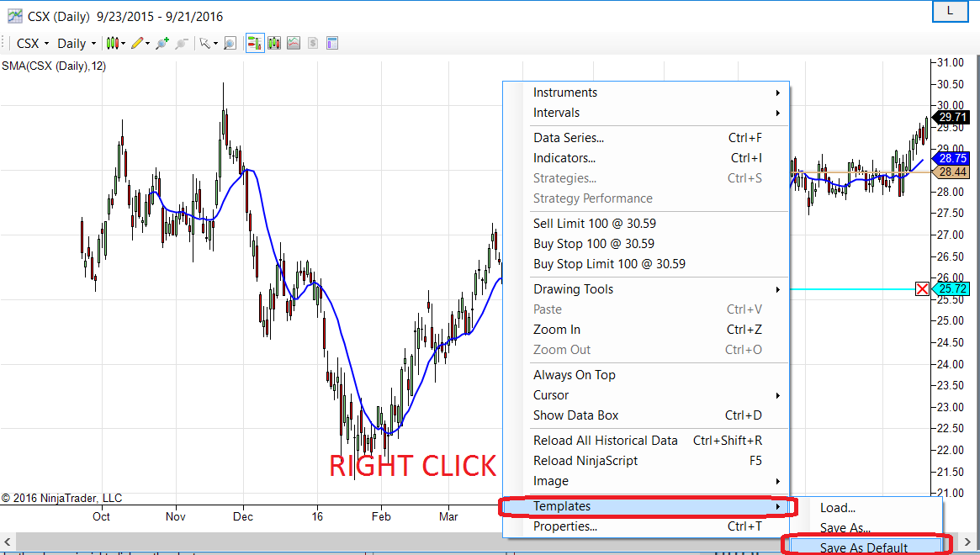Click Load... in the Templates submenu
The height and width of the screenshot is (555, 980).
pos(866,508)
